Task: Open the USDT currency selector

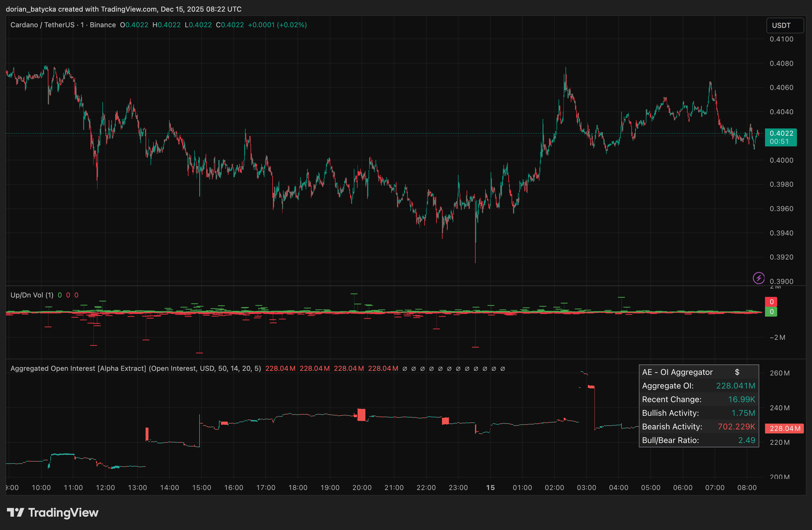Action: 785,26
